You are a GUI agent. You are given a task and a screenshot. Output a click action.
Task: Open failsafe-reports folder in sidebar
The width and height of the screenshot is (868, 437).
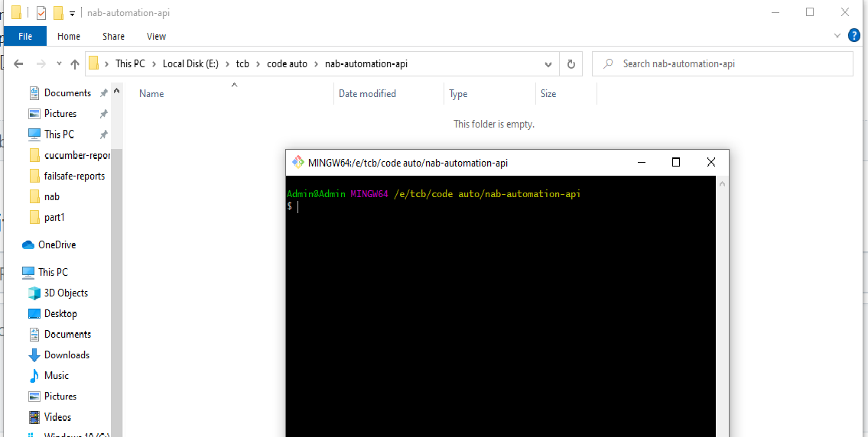point(74,176)
